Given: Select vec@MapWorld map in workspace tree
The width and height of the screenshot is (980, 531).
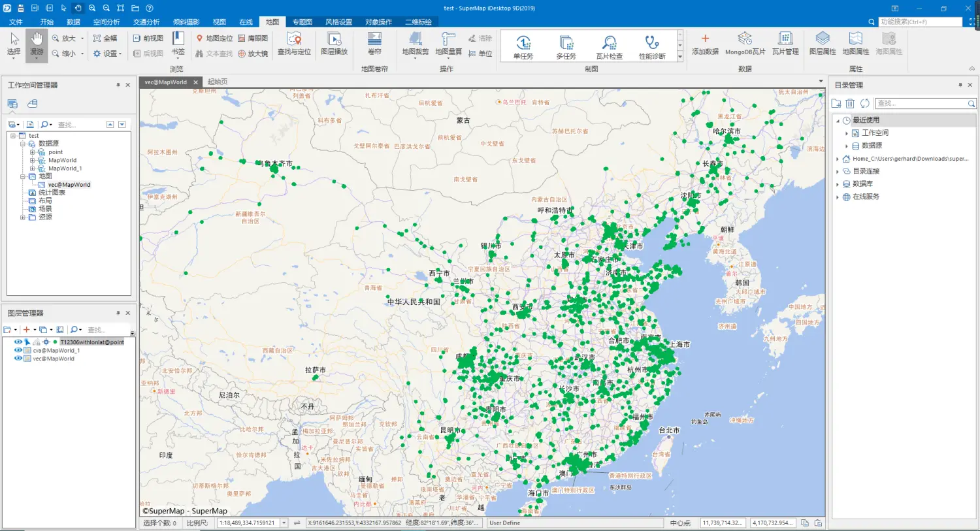Looking at the screenshot, I should [69, 185].
